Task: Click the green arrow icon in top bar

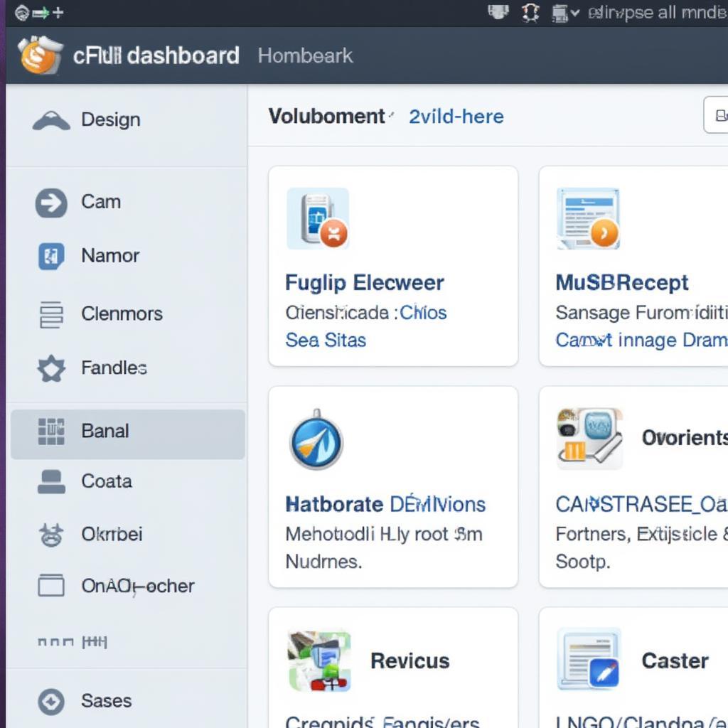Action: pyautogui.click(x=41, y=13)
